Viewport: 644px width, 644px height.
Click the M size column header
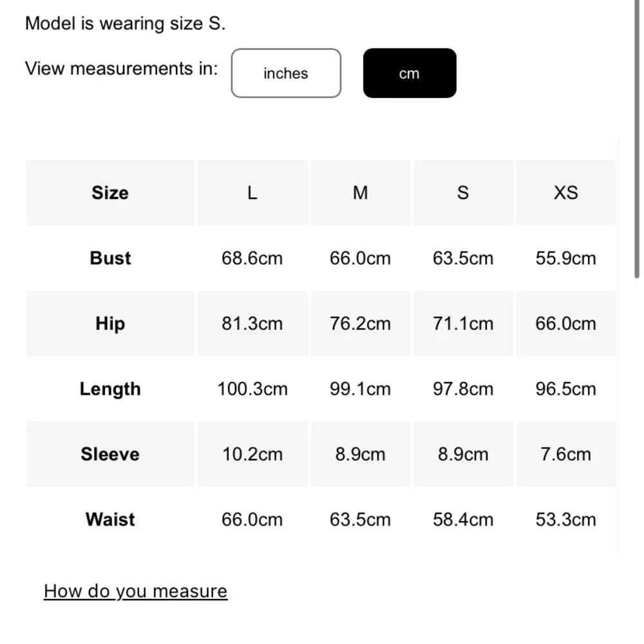[x=361, y=193]
